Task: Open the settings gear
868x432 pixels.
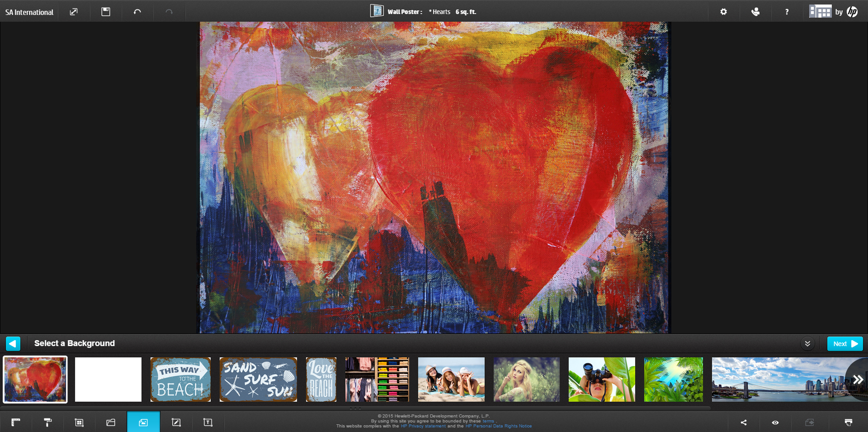Action: pos(723,12)
